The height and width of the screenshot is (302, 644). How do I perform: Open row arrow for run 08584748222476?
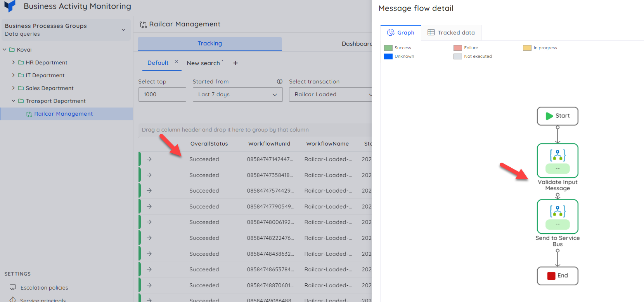149,238
